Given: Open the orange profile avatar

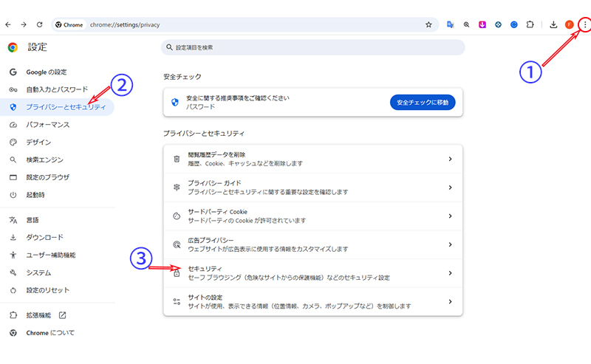Looking at the screenshot, I should coord(570,24).
